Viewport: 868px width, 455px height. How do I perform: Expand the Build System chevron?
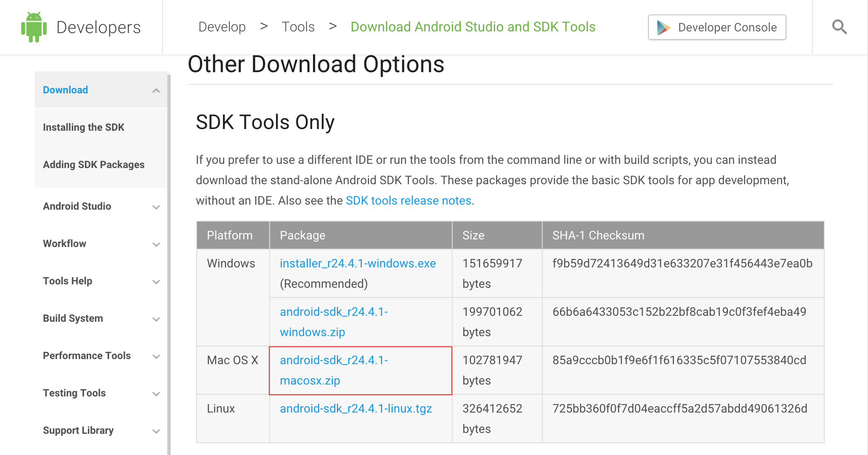pos(156,319)
